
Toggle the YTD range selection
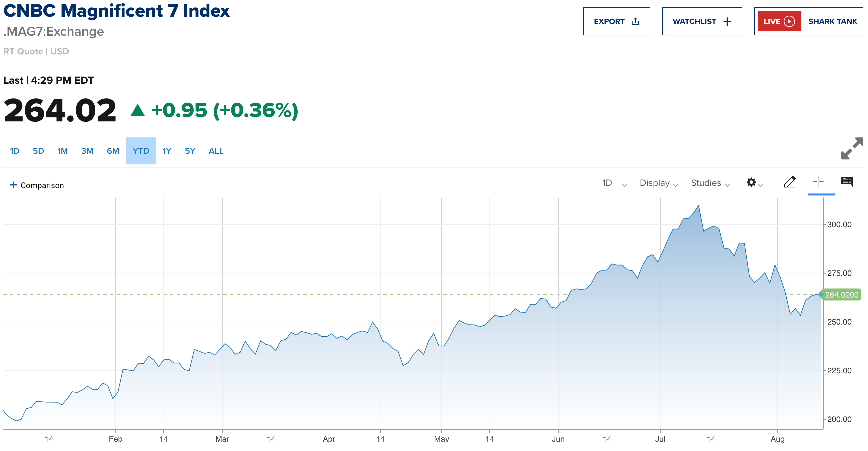pos(141,151)
